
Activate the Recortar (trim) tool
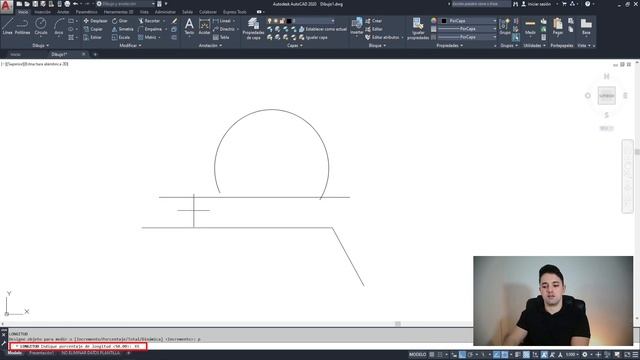click(149, 21)
